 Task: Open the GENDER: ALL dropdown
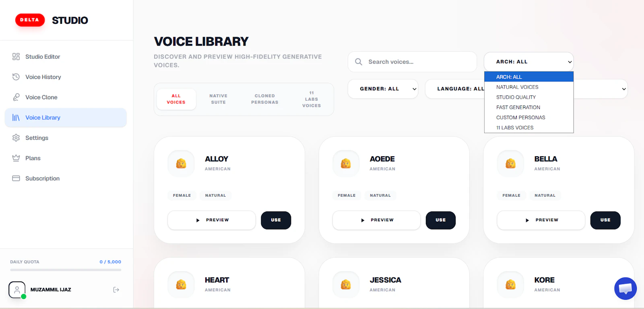(x=383, y=89)
